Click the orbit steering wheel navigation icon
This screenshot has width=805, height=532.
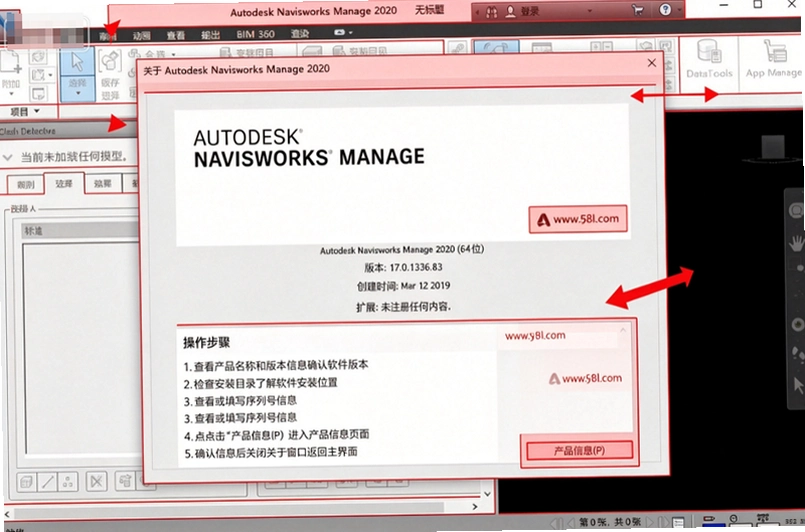[x=796, y=211]
